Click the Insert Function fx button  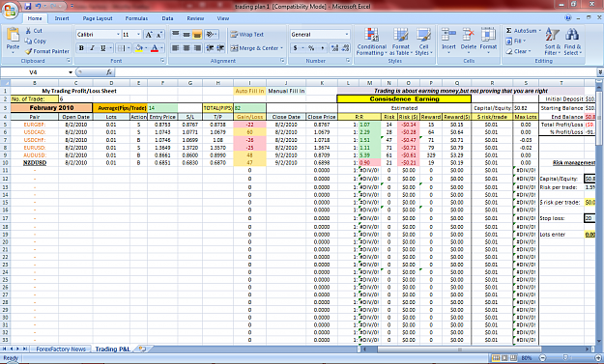[x=109, y=72]
